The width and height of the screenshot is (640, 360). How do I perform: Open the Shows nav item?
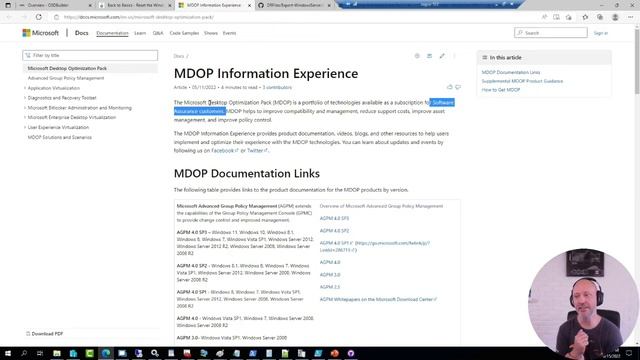point(211,33)
